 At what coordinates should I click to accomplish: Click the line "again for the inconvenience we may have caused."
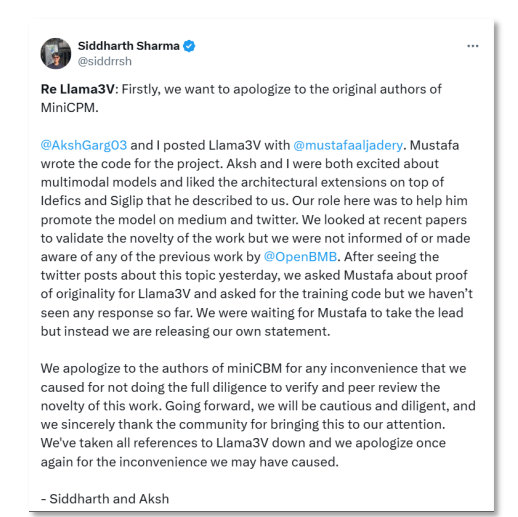(190, 462)
